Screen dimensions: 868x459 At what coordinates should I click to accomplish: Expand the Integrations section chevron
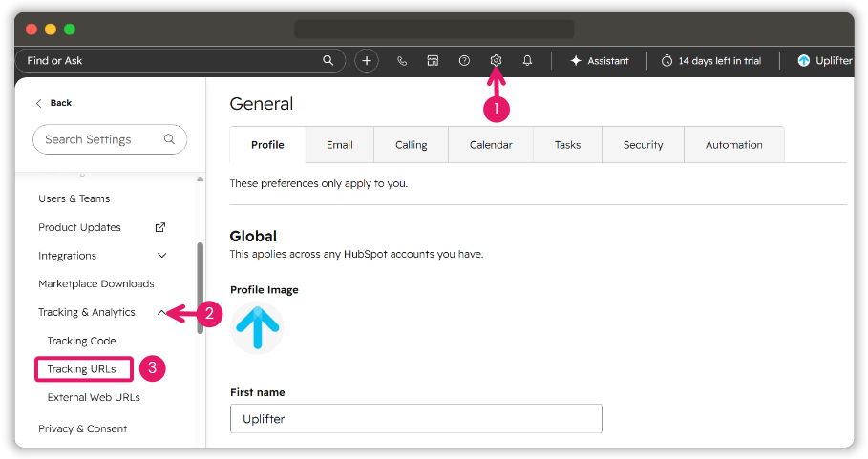click(x=161, y=256)
